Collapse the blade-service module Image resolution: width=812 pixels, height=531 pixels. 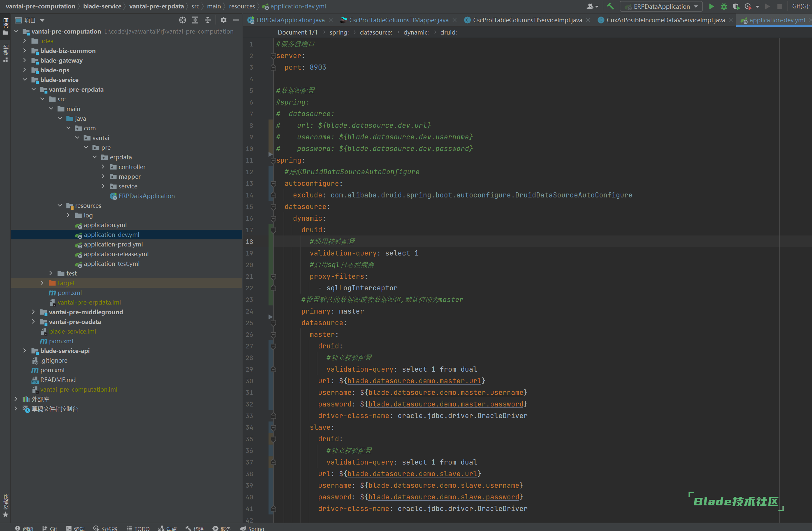pos(25,79)
